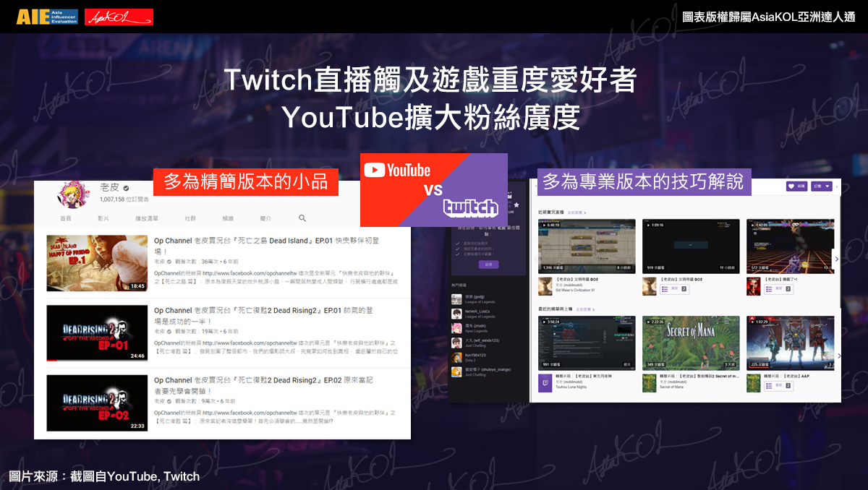Image resolution: width=868 pixels, height=490 pixels.
Task: Switch to the 頻道 tab on YouTube channel
Action: (228, 218)
